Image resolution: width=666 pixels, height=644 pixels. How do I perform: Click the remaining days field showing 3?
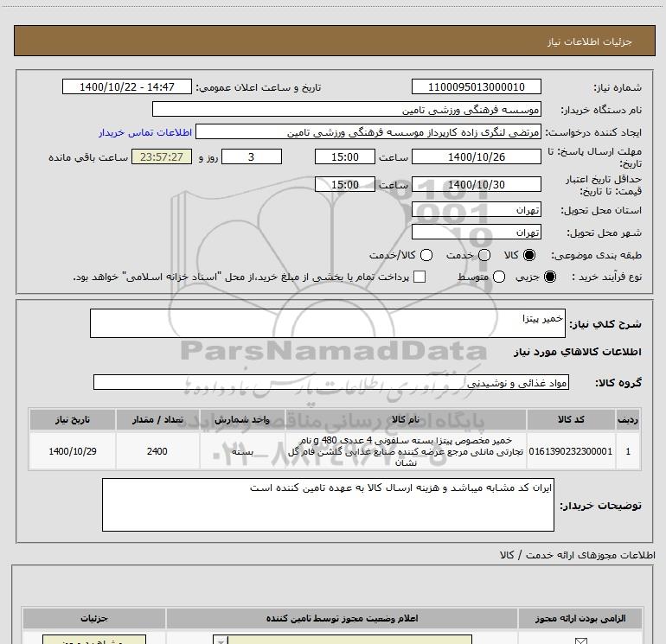(252, 156)
